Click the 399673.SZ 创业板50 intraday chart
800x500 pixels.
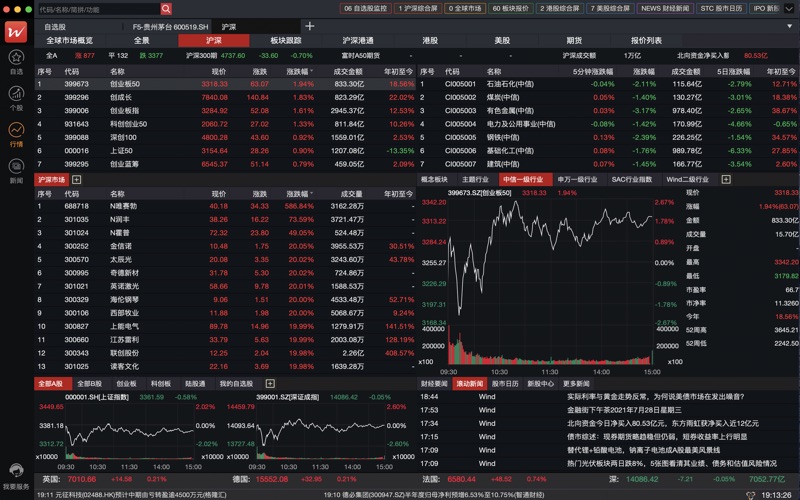550,282
